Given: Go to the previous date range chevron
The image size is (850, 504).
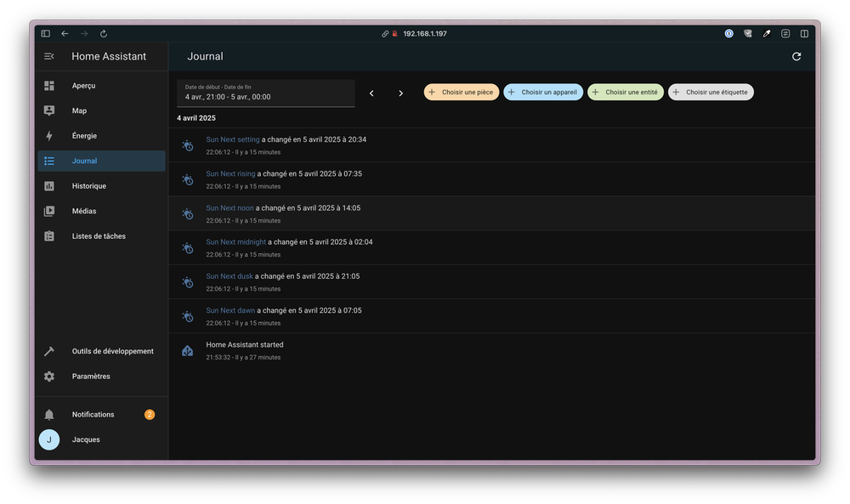Looking at the screenshot, I should 371,93.
